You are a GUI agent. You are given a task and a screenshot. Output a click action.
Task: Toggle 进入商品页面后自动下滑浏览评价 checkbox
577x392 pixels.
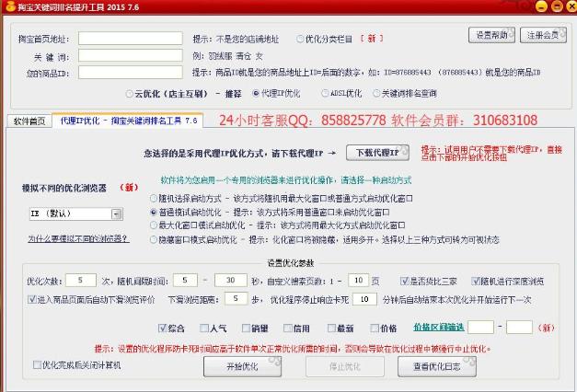32,299
